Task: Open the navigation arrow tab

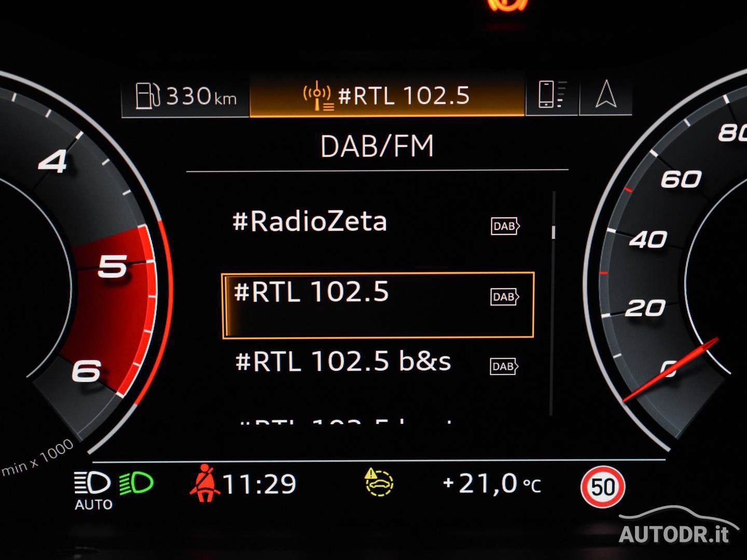Action: pos(605,95)
